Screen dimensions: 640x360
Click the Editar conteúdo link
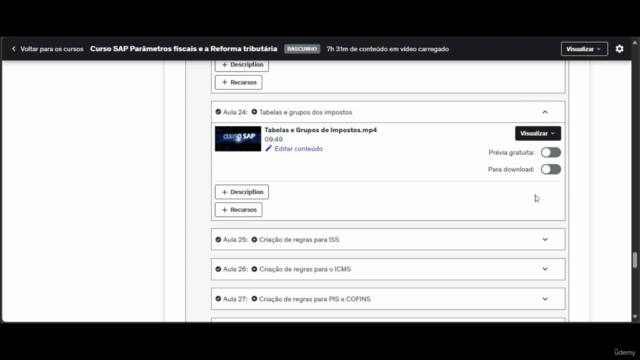coord(298,149)
